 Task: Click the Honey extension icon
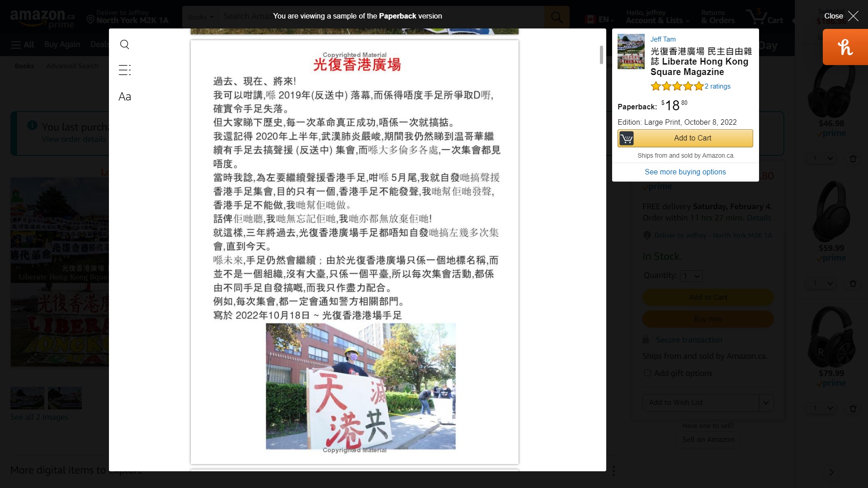[x=845, y=47]
